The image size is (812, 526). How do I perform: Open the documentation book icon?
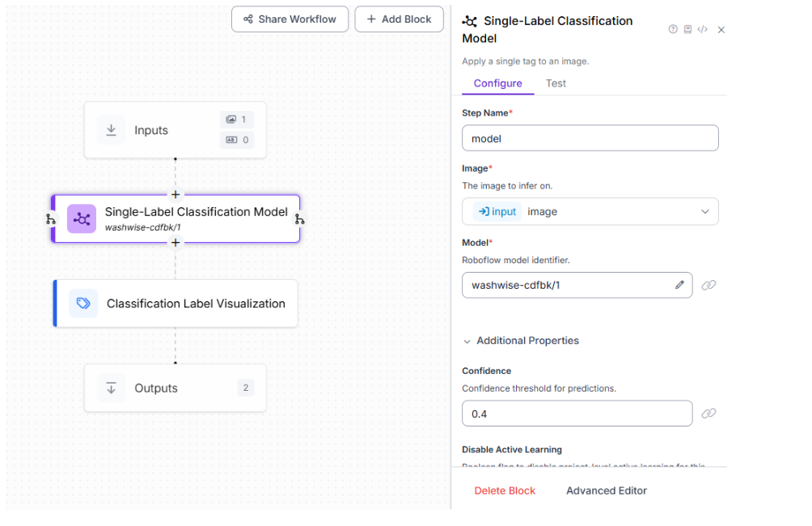(687, 29)
